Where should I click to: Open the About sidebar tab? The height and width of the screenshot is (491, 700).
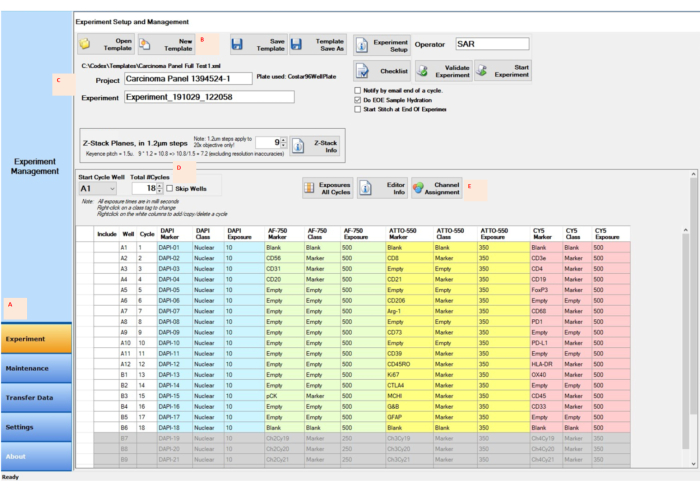(x=36, y=457)
